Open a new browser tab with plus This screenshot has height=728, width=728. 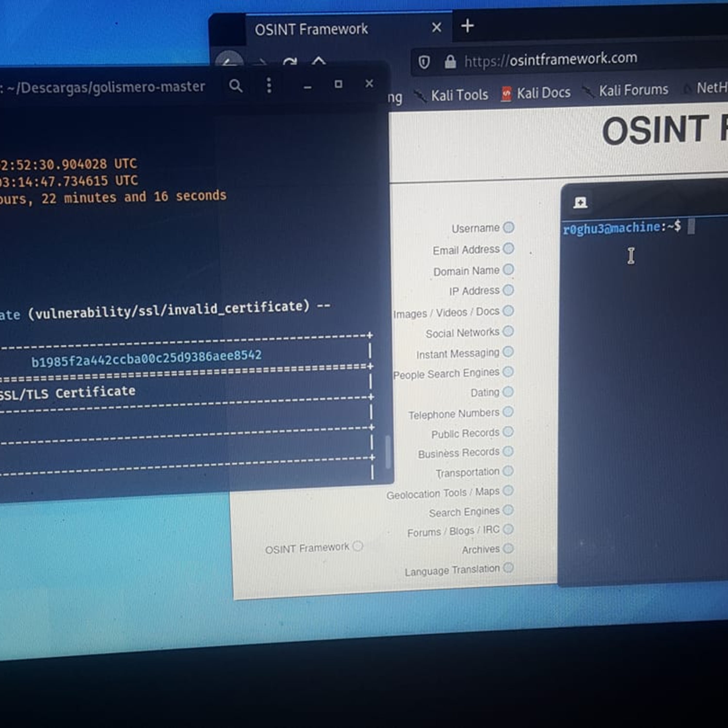point(468,26)
